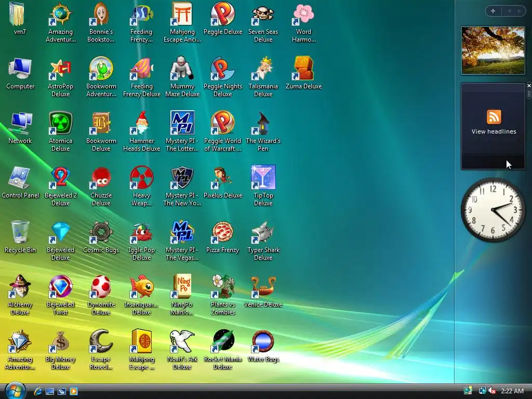Select Bejeweled 2 Deluxe shortcut
This screenshot has height=399, width=532.
click(x=60, y=187)
